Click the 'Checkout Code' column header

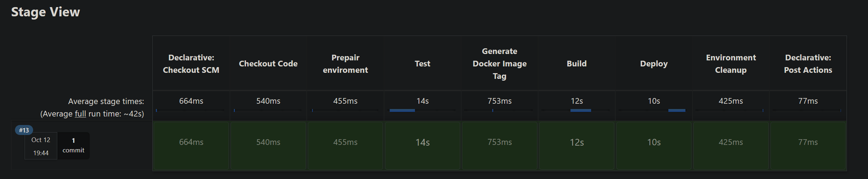tap(268, 64)
